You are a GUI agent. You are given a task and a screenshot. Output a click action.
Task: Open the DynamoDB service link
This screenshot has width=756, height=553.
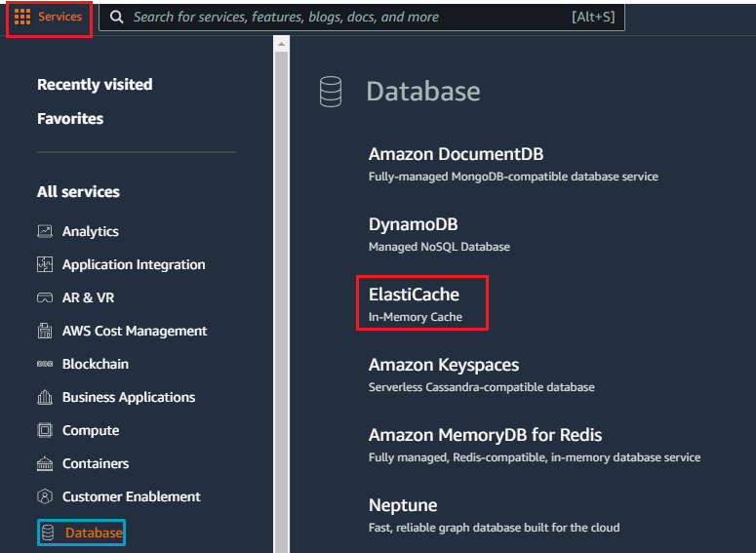click(x=414, y=224)
